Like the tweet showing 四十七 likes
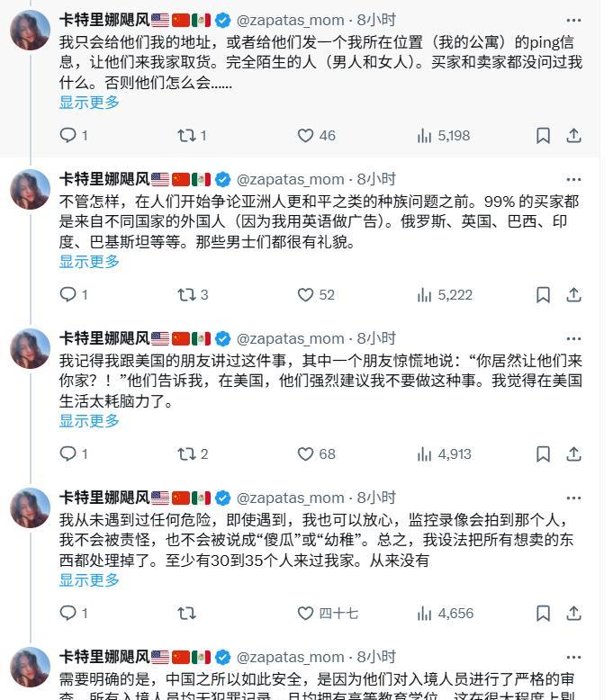This screenshot has width=613, height=700. pyautogui.click(x=306, y=613)
